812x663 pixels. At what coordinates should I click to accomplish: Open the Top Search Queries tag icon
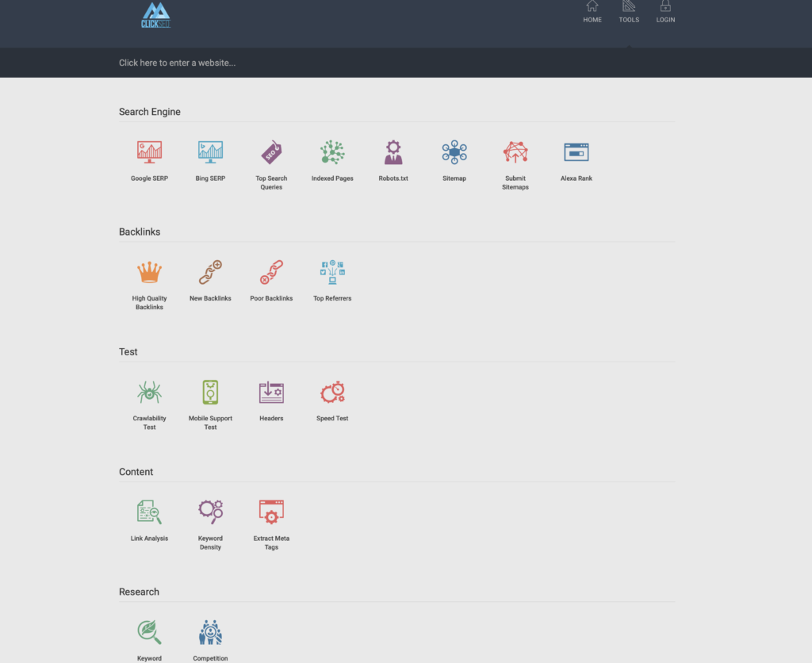[x=271, y=151]
